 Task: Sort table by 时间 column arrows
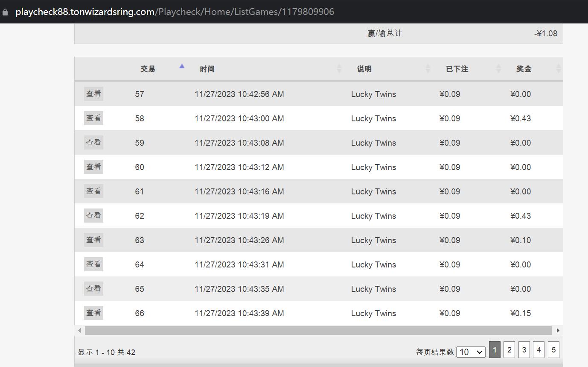(339, 68)
